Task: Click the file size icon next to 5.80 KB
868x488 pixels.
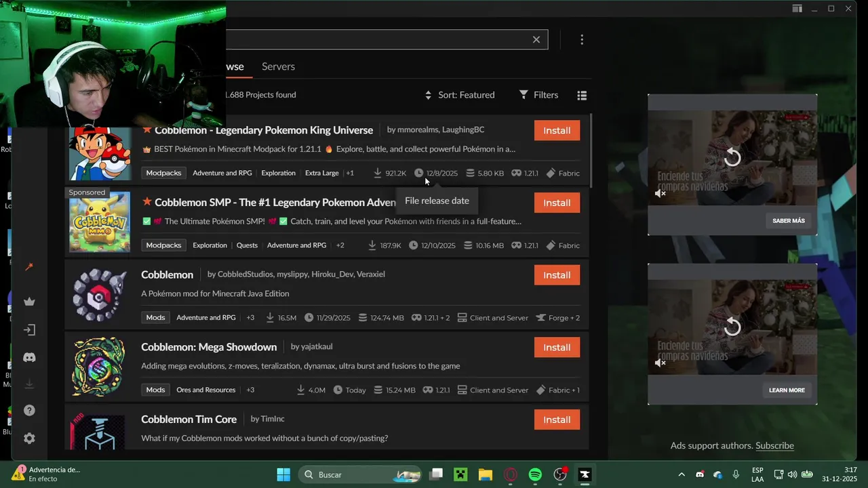Action: pos(470,173)
